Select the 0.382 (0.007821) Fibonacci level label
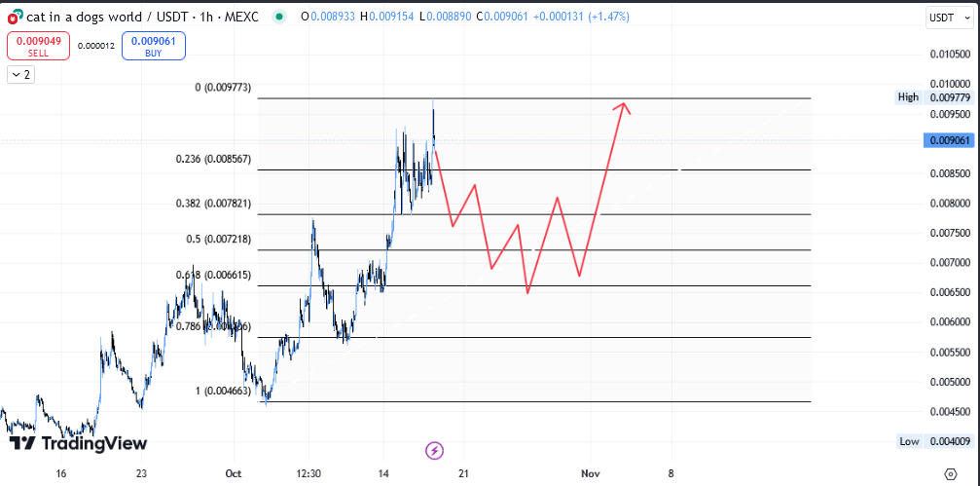 tap(213, 204)
